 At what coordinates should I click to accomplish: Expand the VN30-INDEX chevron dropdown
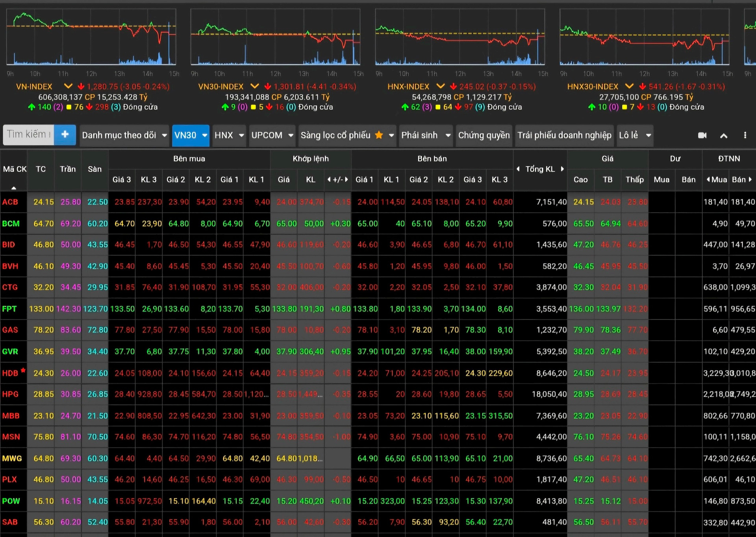pos(255,86)
